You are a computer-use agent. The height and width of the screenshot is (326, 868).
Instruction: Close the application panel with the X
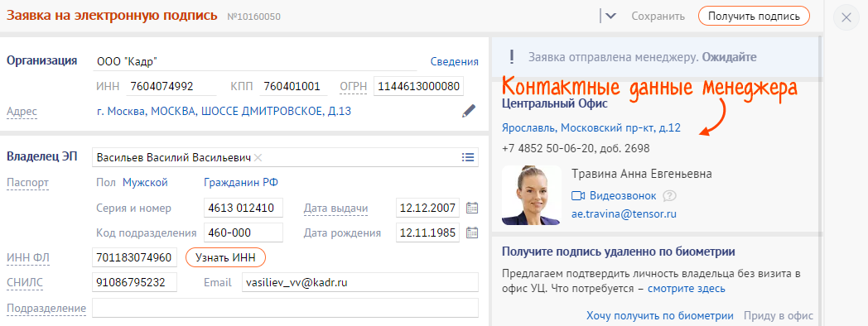click(x=846, y=17)
